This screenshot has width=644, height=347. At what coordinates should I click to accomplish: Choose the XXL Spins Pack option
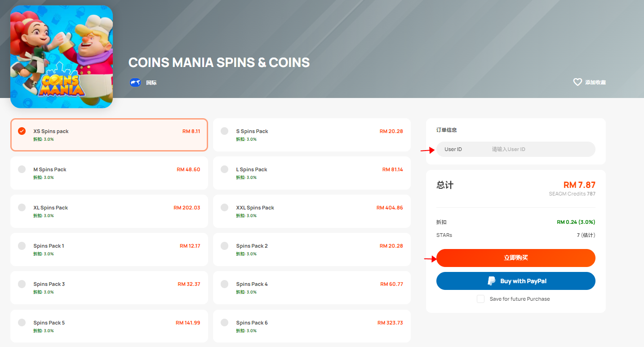point(311,211)
